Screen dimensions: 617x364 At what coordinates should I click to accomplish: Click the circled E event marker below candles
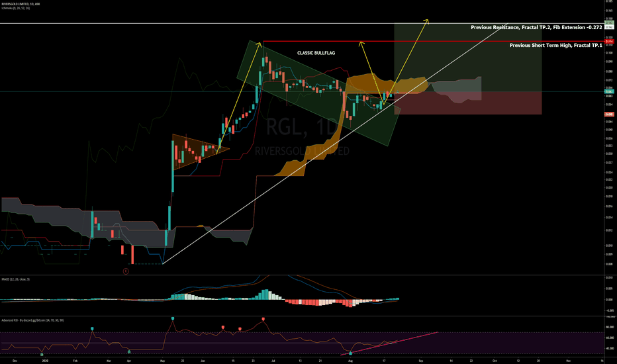tap(126, 271)
